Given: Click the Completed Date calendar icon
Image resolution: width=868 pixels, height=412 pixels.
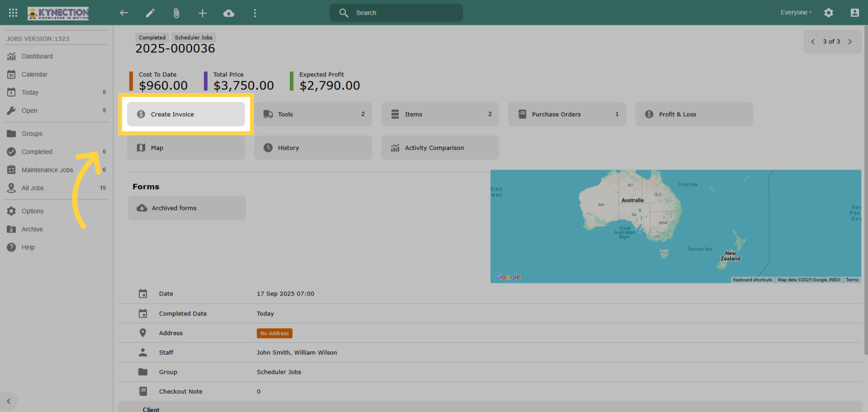Looking at the screenshot, I should [143, 313].
